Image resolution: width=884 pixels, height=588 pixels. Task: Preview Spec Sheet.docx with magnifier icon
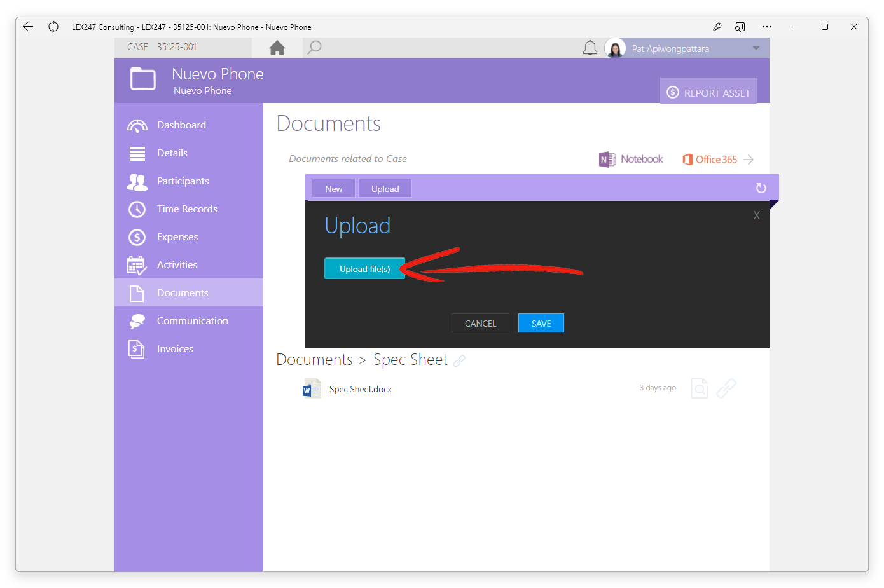point(700,388)
